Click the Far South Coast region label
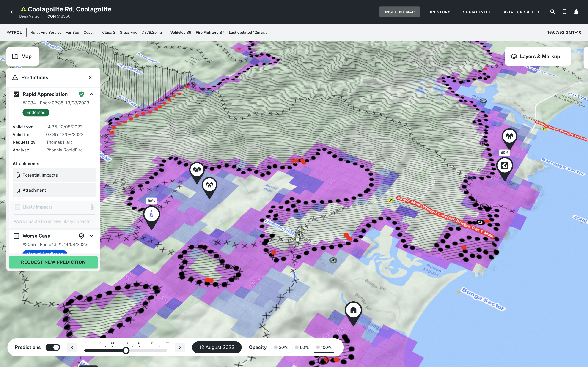Viewport: 588px width, 367px height. pos(80,32)
